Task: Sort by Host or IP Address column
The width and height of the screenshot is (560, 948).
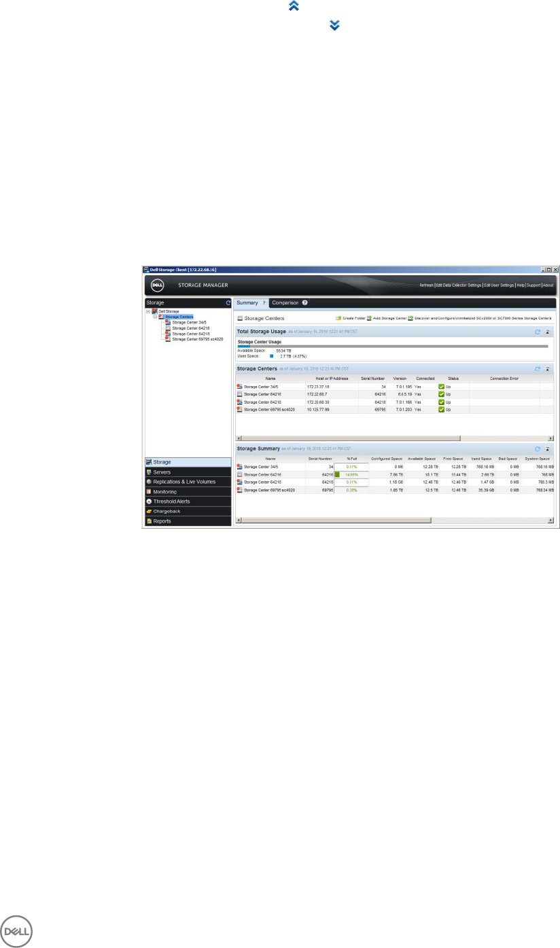Action: [332, 379]
